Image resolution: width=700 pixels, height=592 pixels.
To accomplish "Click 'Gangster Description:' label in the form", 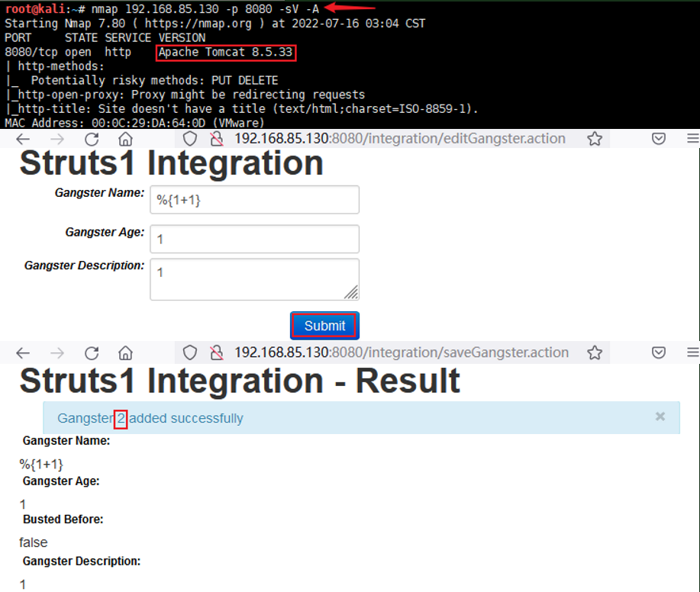I will click(85, 265).
